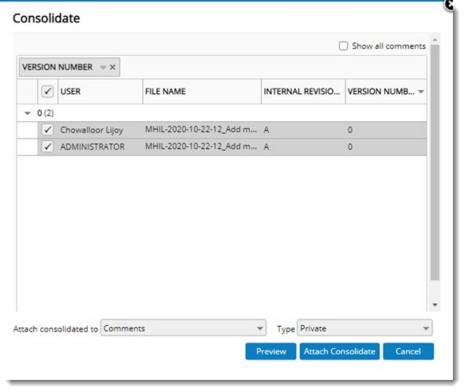Uncheck the ADMINISTRATOR row checkbox
Screen dimensions: 465x392
click(48, 146)
